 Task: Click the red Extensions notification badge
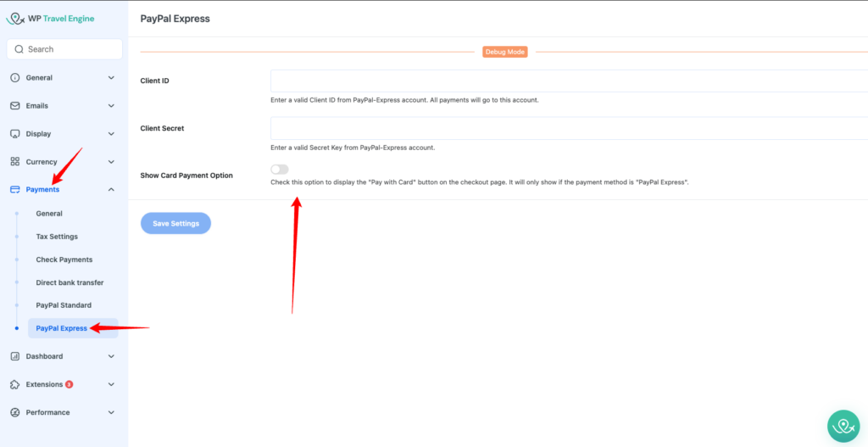[x=70, y=384]
